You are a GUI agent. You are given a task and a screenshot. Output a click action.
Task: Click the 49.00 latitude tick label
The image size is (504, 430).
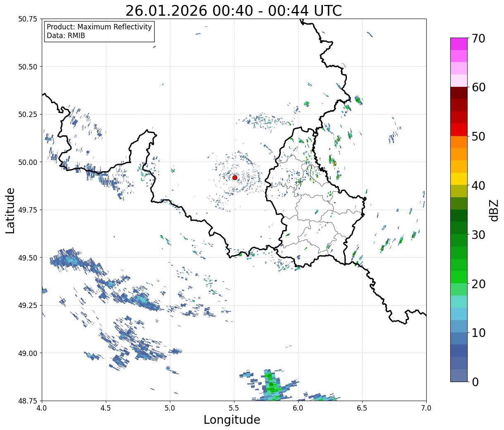point(28,353)
